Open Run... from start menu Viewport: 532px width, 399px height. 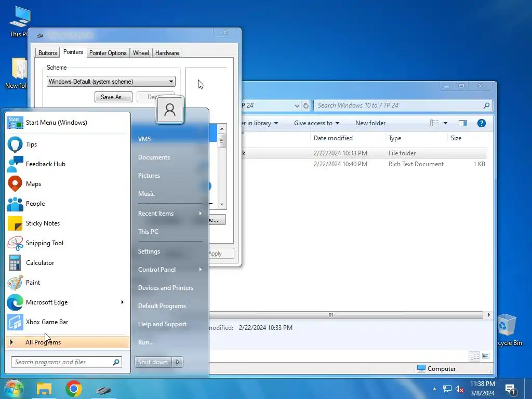(146, 342)
